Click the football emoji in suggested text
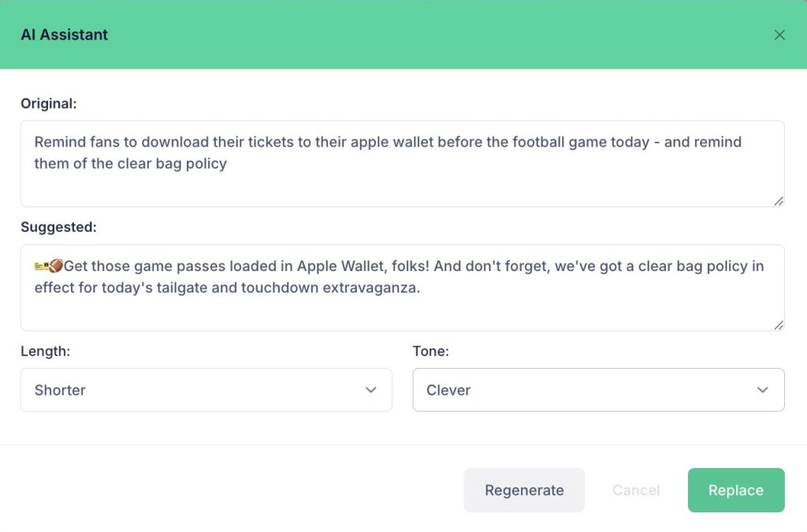 coord(56,266)
